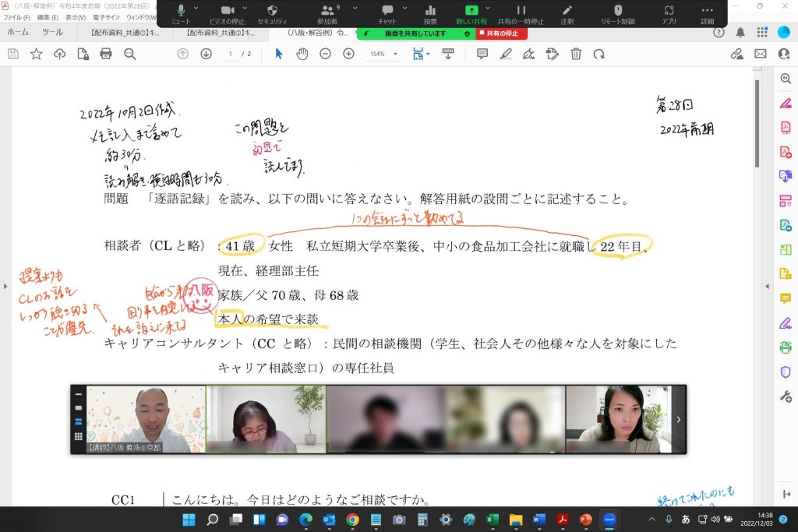This screenshot has height=532, width=798.
Task: Open Excel from the Windows taskbar
Action: pos(493,520)
